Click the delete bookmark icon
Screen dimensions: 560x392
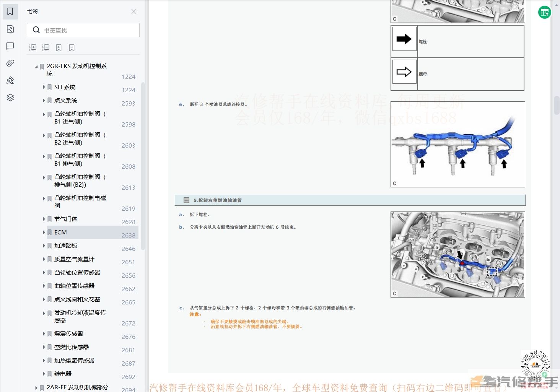[72, 47]
